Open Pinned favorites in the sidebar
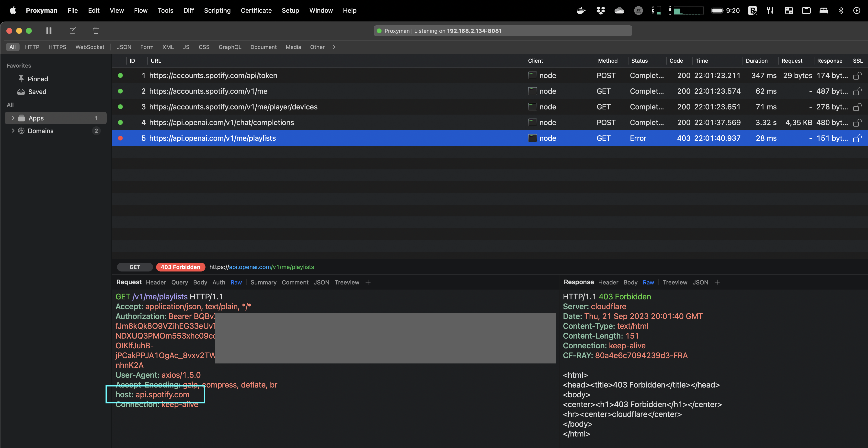 (x=37, y=79)
